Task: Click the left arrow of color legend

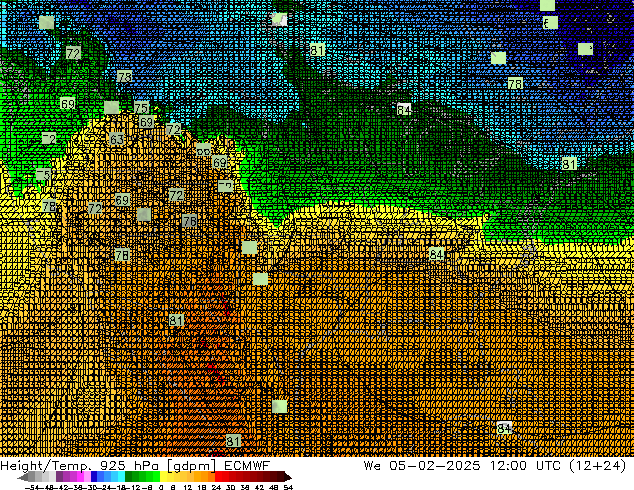Action: (10, 477)
